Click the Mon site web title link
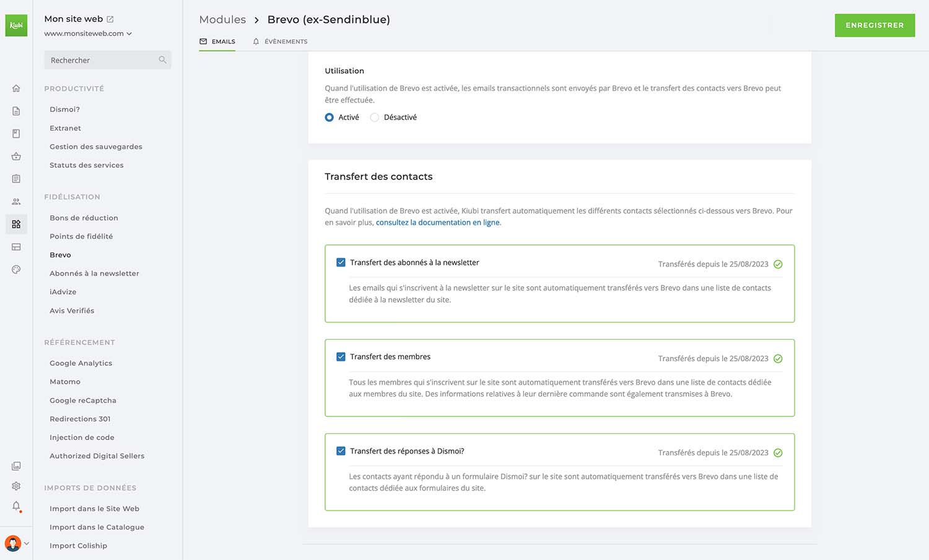The height and width of the screenshot is (560, 929). pos(74,19)
